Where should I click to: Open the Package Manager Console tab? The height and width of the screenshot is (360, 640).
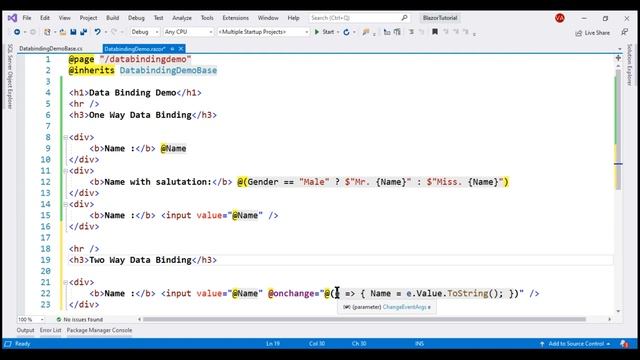coord(99,330)
